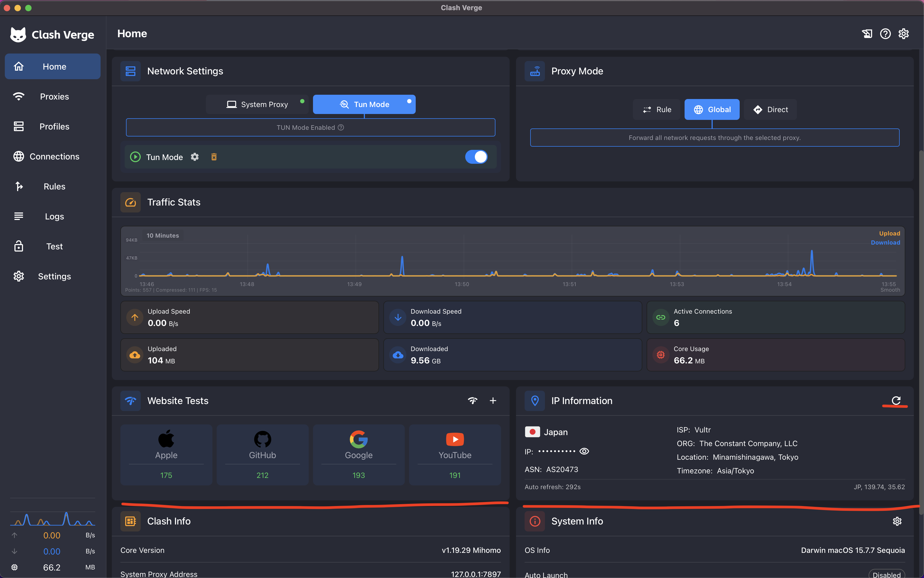The height and width of the screenshot is (578, 924).
Task: Open the Active Connections card
Action: coord(776,317)
